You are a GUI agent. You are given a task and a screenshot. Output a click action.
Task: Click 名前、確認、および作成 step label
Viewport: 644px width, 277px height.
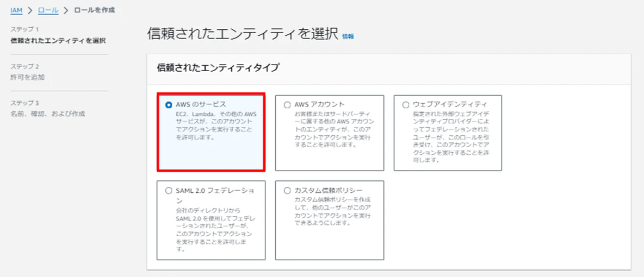pos(48,114)
